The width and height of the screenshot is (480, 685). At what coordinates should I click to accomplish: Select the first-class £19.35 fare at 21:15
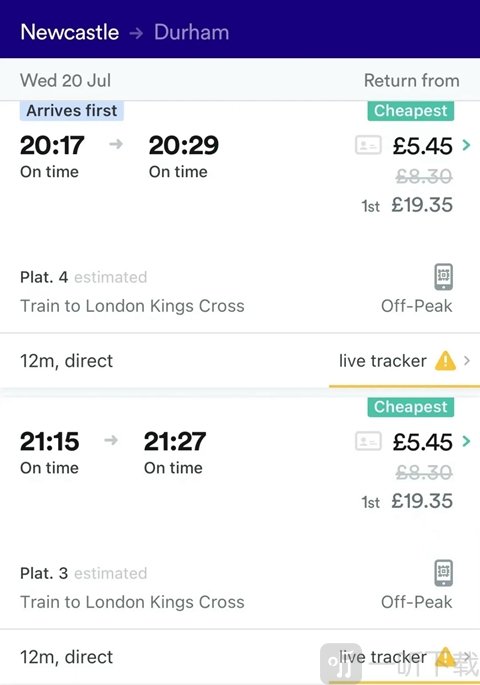[407, 501]
